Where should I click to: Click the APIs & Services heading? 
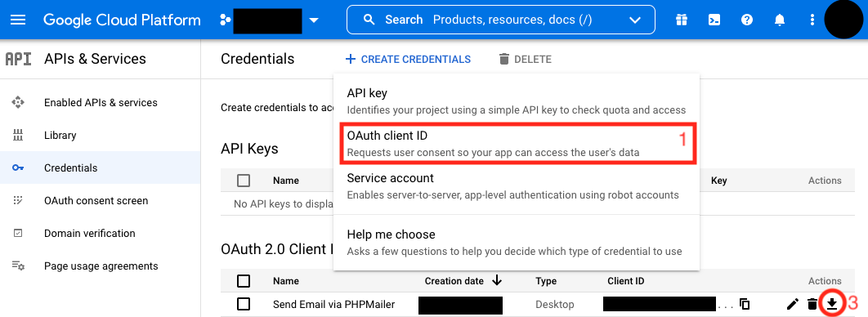click(95, 59)
